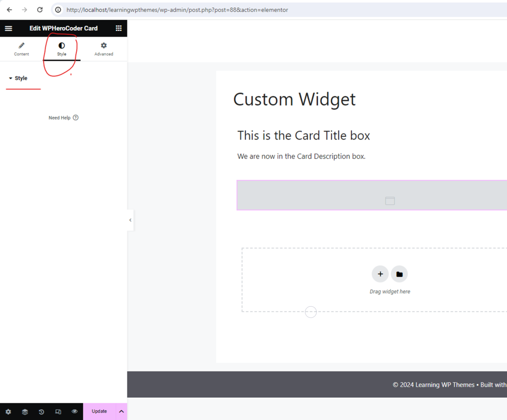
Task: Click the site info icon in the address bar
Action: point(58,9)
